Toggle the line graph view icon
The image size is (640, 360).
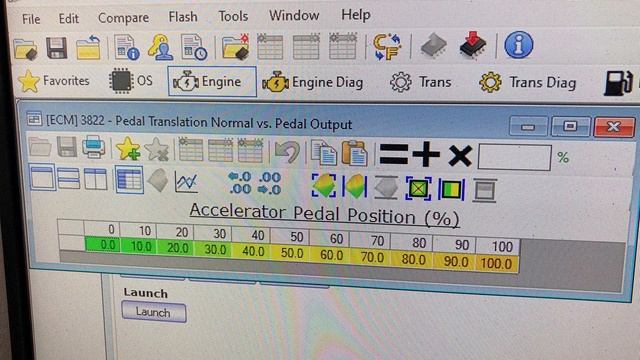(x=186, y=182)
